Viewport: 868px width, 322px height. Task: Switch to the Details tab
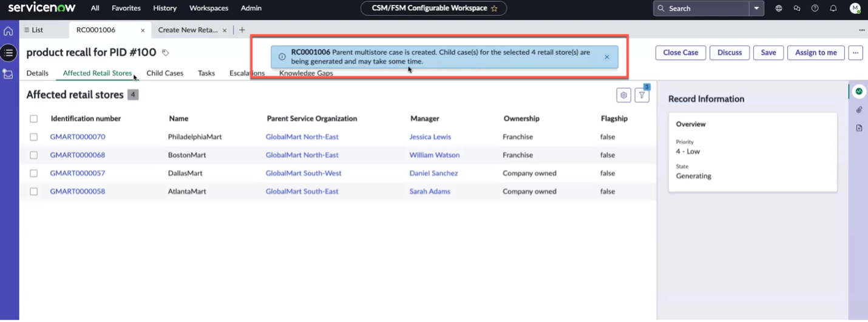(x=38, y=73)
